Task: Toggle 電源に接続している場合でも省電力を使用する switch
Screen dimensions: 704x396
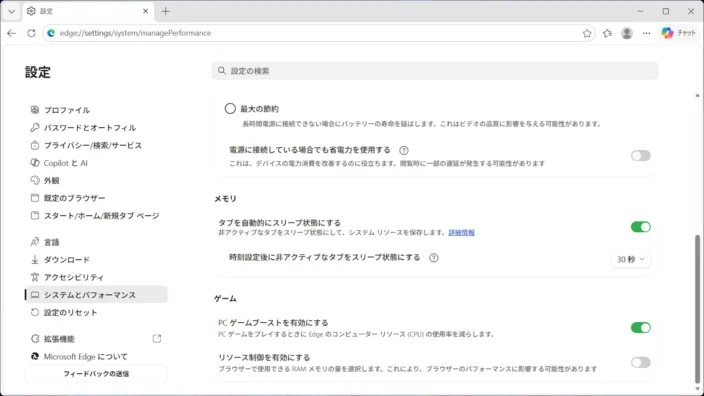Action: tap(640, 156)
